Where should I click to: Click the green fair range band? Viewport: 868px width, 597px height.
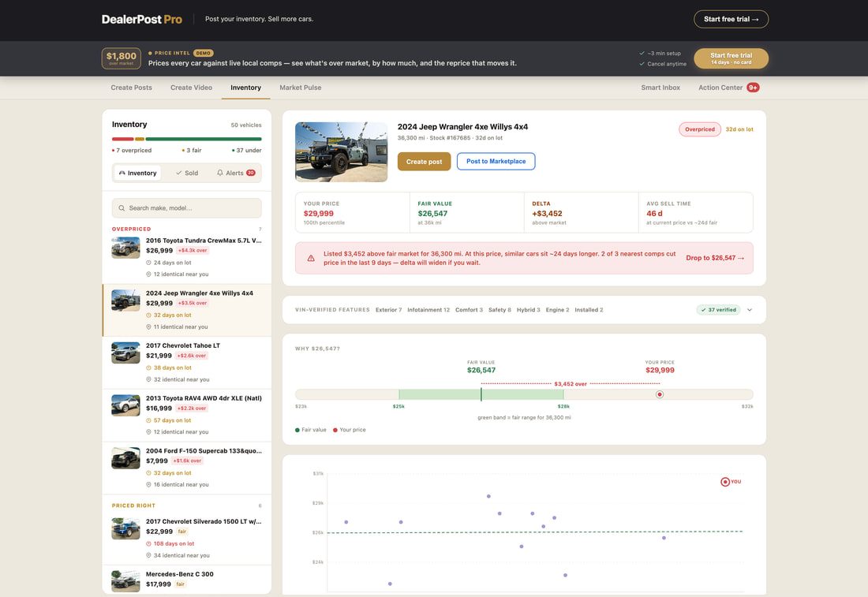click(x=481, y=394)
